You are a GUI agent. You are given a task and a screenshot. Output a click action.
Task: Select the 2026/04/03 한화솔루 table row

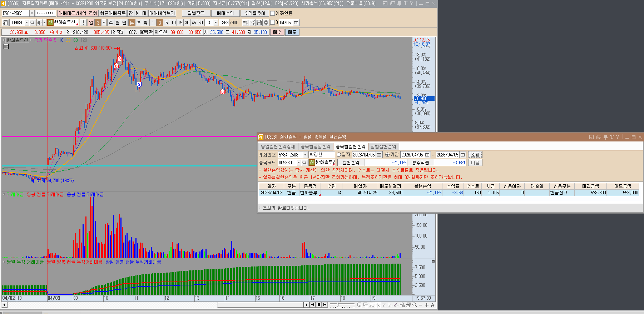point(449,193)
